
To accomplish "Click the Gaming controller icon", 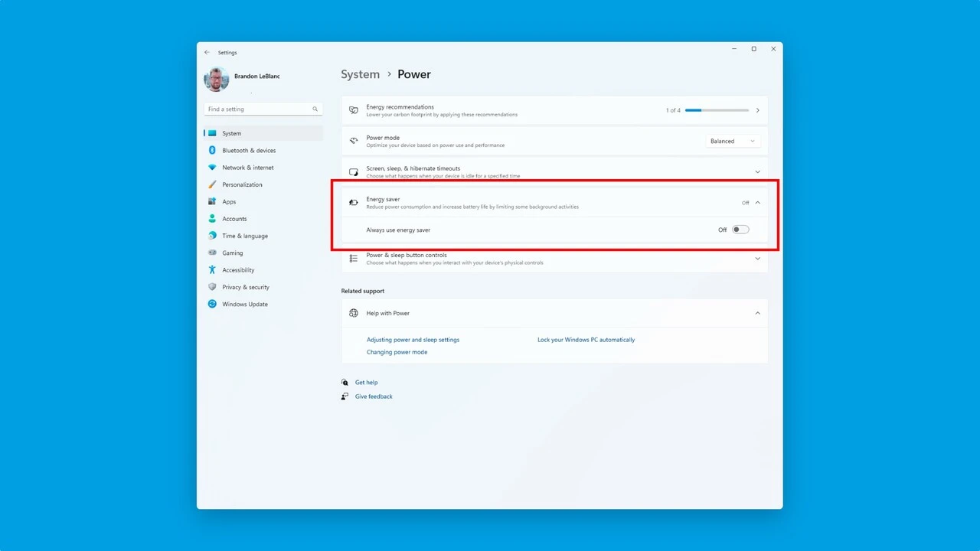I will coord(212,253).
